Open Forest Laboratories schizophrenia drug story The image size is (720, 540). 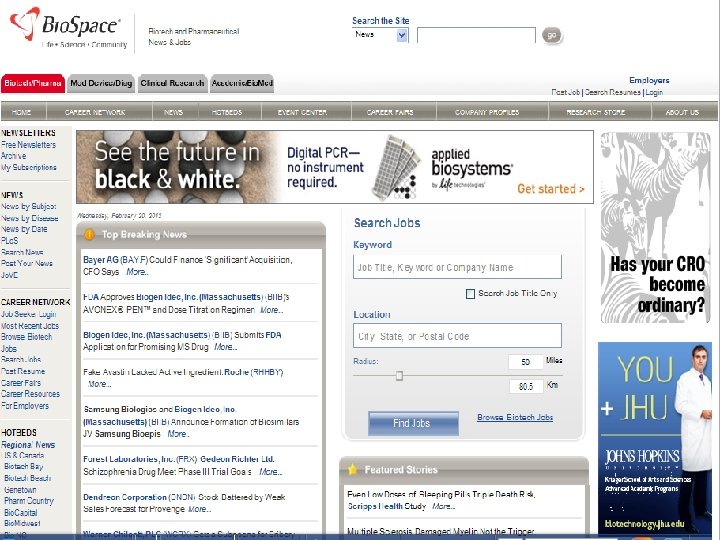[183, 465]
